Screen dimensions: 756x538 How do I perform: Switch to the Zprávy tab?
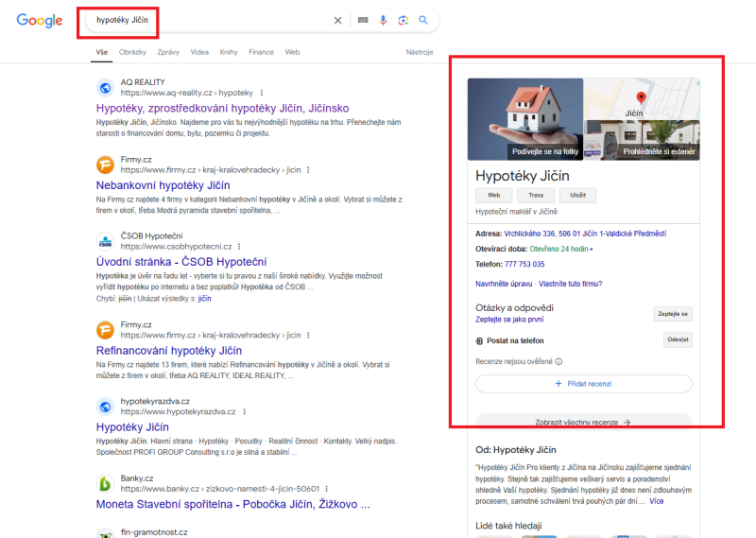pyautogui.click(x=168, y=52)
